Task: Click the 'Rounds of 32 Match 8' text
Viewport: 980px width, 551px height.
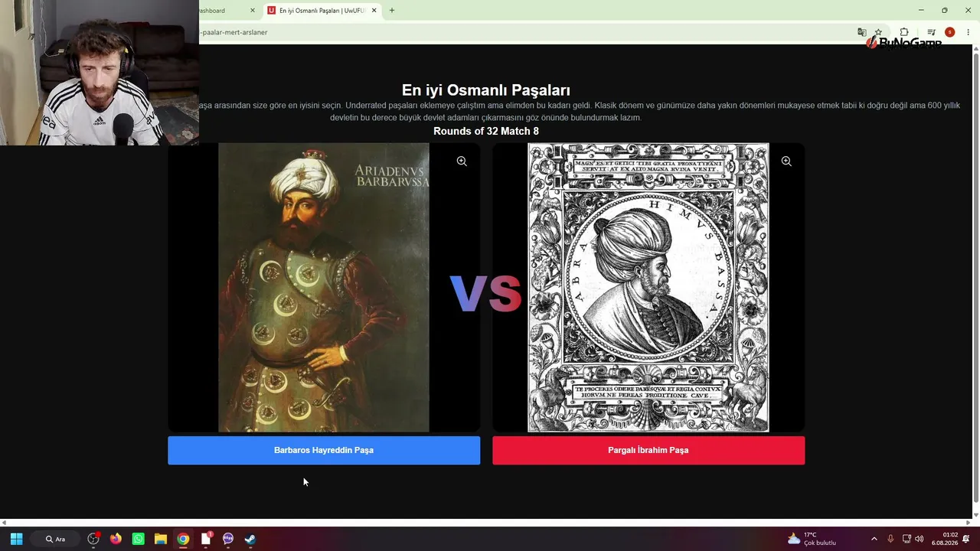Action: coord(486,131)
